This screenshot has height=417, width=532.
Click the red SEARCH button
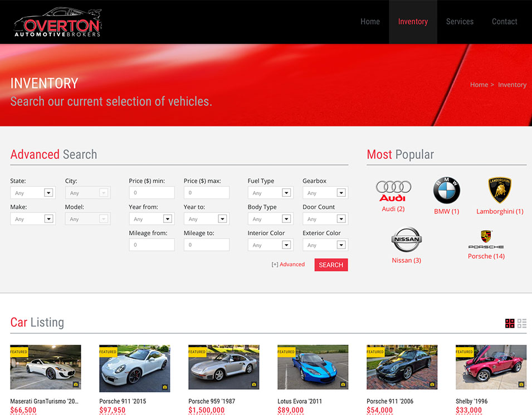pos(331,265)
